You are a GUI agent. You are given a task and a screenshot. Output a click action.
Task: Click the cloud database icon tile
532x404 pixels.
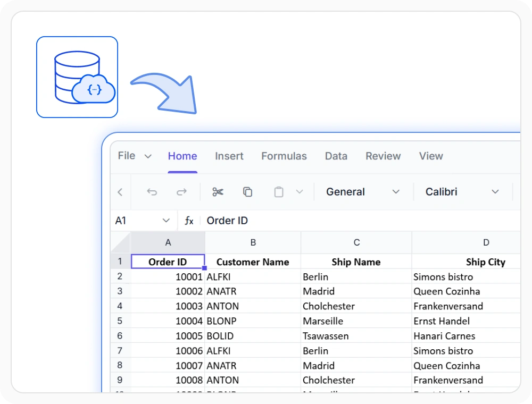point(77,77)
